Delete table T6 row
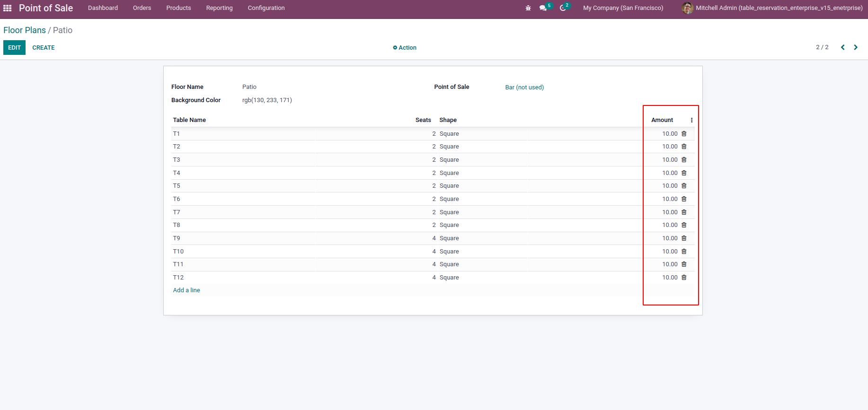This screenshot has height=410, width=868. (684, 199)
